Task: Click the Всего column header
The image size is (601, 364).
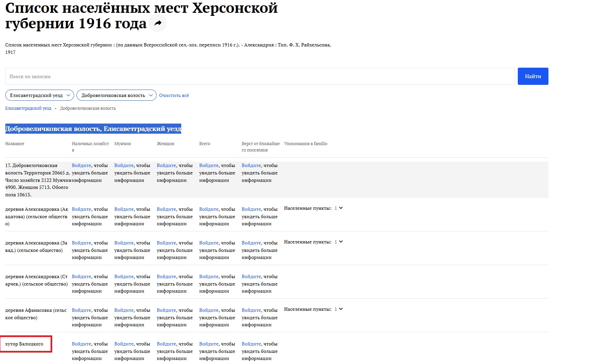Action: 204,143
